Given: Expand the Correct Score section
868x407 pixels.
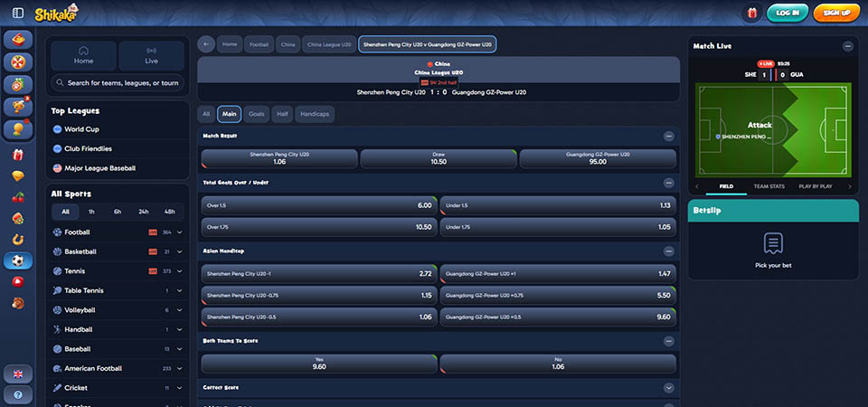Looking at the screenshot, I should point(669,388).
